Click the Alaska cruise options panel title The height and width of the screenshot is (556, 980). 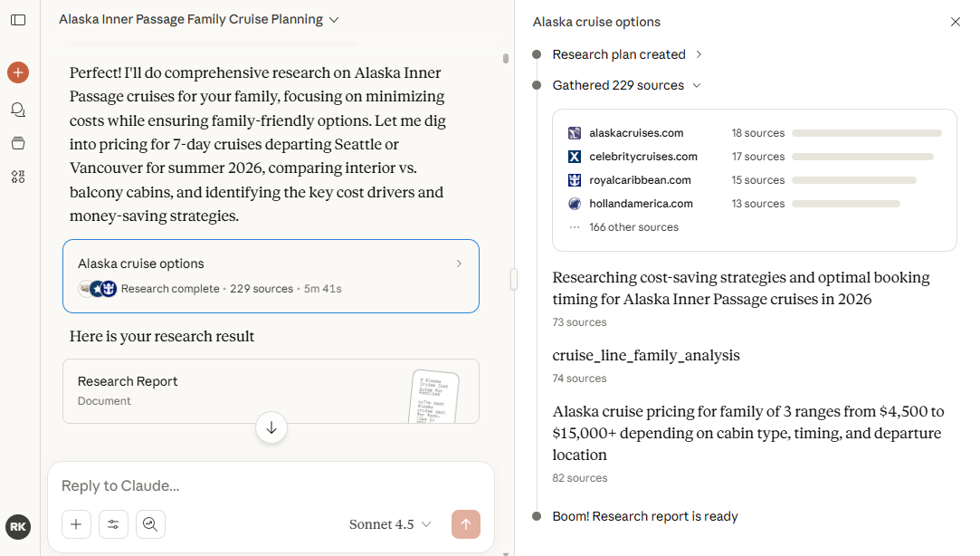(596, 22)
